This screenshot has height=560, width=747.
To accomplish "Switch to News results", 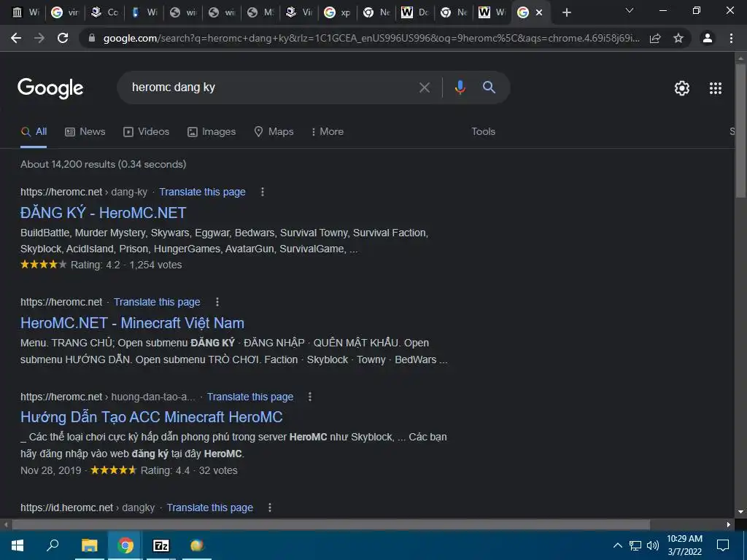I will click(x=85, y=132).
